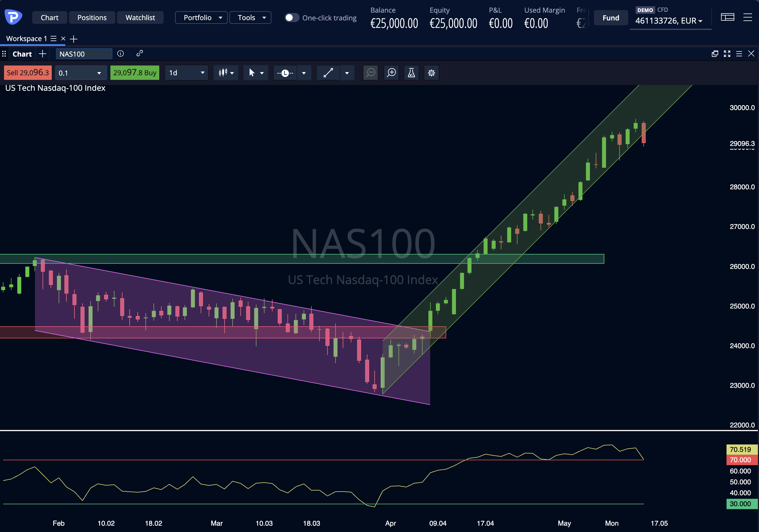Toggle One-click trading switch
759x532 pixels.
pyautogui.click(x=292, y=18)
